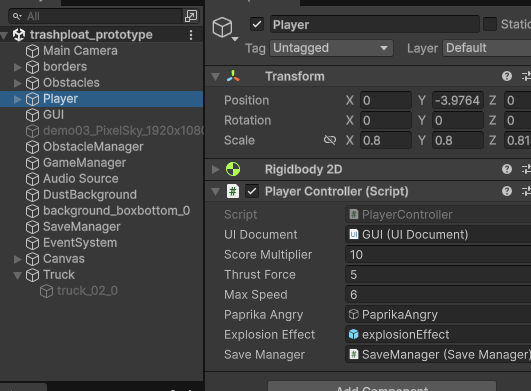This screenshot has height=391, width=531.
Task: Disable the Player Controller script checkbox
Action: point(252,191)
